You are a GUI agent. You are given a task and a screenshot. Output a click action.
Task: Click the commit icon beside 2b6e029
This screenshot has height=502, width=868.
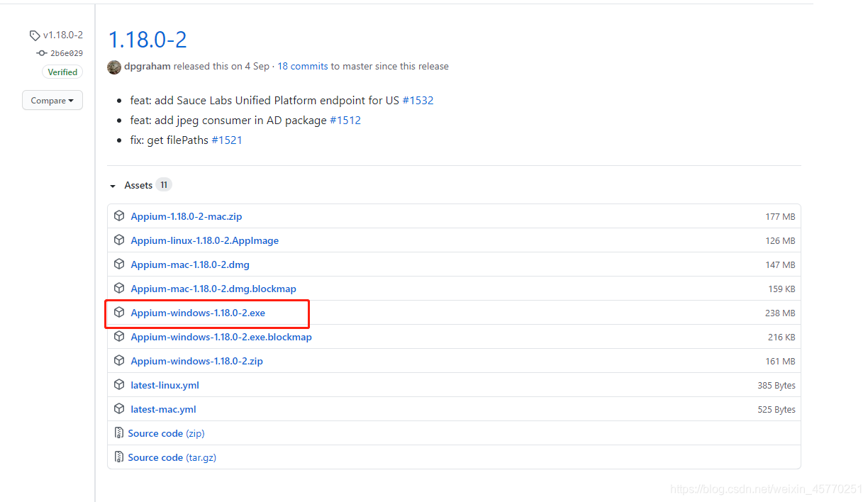point(42,53)
